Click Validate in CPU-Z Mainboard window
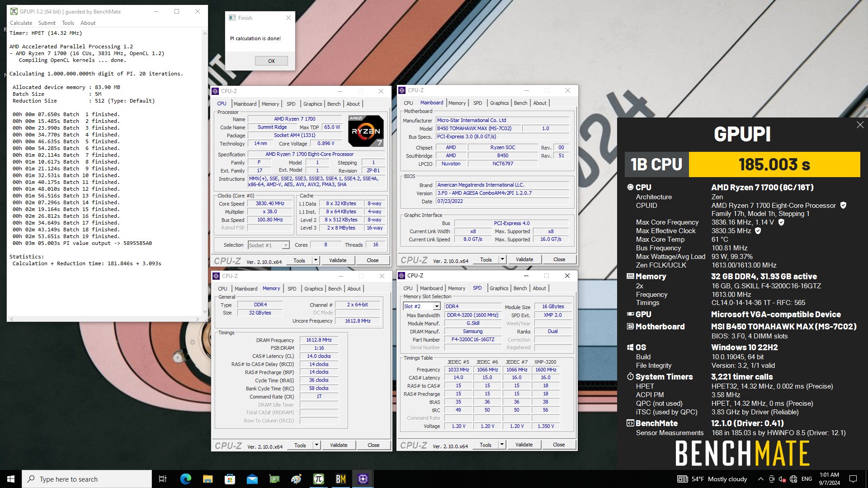Image resolution: width=868 pixels, height=488 pixels. click(524, 259)
